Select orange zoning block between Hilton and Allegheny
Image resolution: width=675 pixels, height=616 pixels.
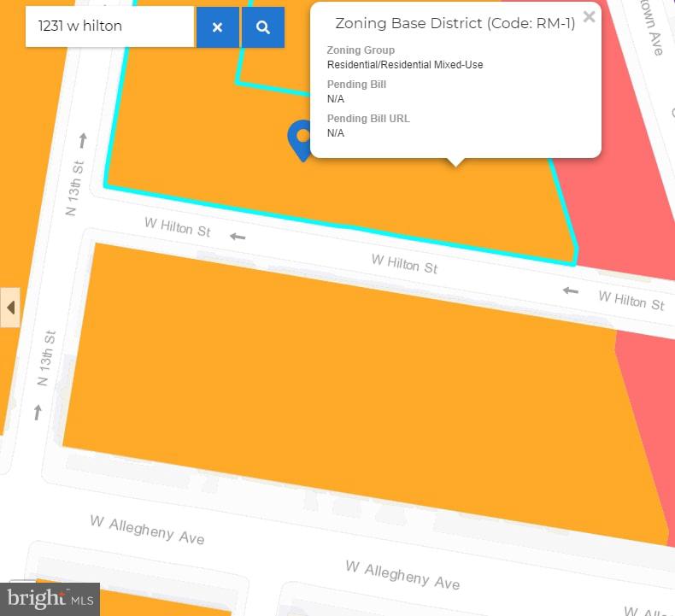[342, 384]
